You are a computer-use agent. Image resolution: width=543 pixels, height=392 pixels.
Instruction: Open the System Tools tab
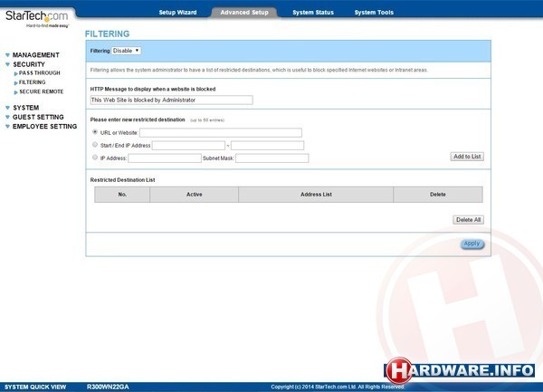click(374, 13)
